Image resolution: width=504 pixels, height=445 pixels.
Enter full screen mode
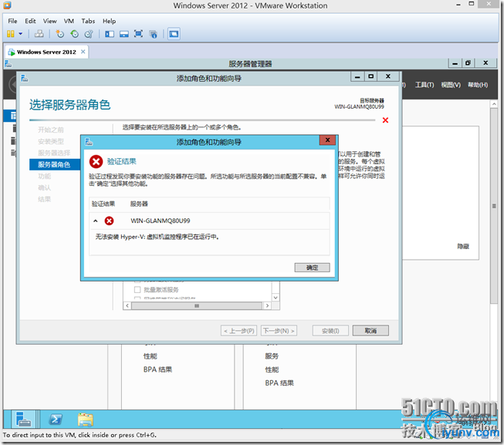pos(138,34)
